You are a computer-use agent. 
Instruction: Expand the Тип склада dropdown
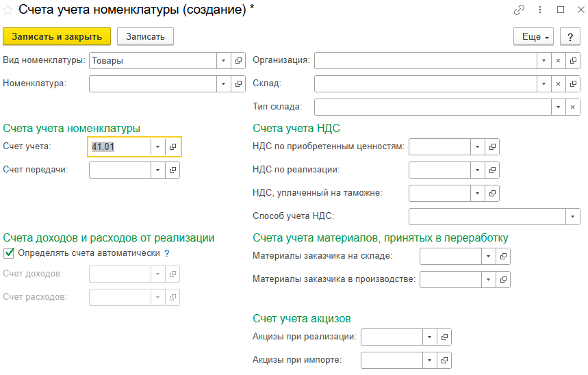point(558,107)
